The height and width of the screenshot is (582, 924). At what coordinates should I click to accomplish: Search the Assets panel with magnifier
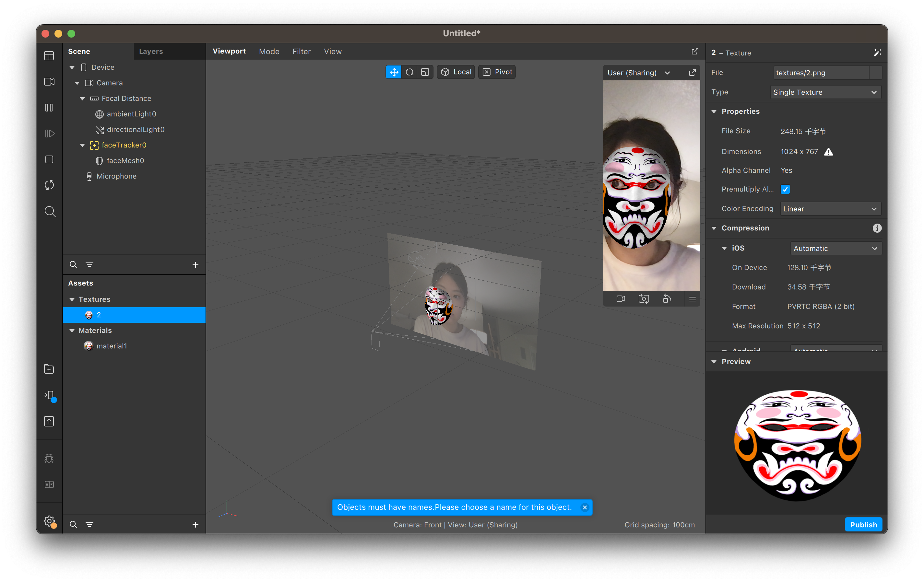point(73,524)
